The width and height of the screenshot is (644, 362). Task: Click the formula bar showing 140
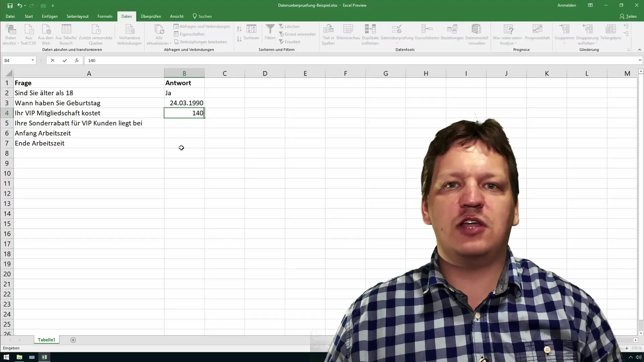coord(361,60)
